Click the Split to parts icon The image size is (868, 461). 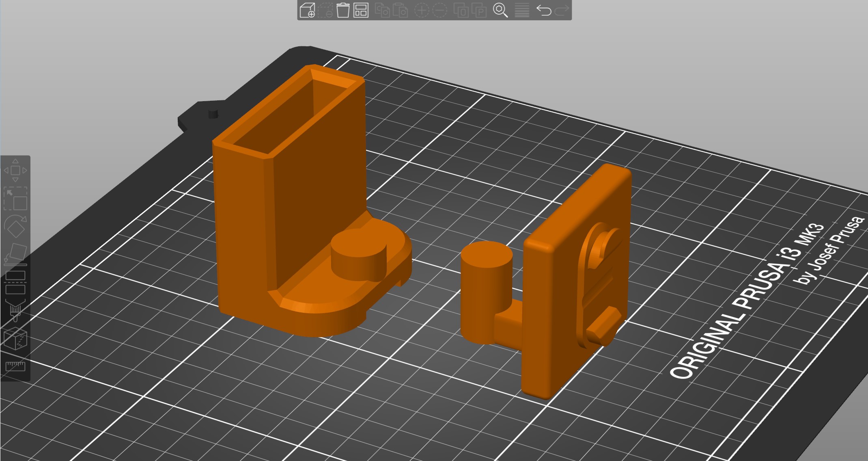pos(479,10)
